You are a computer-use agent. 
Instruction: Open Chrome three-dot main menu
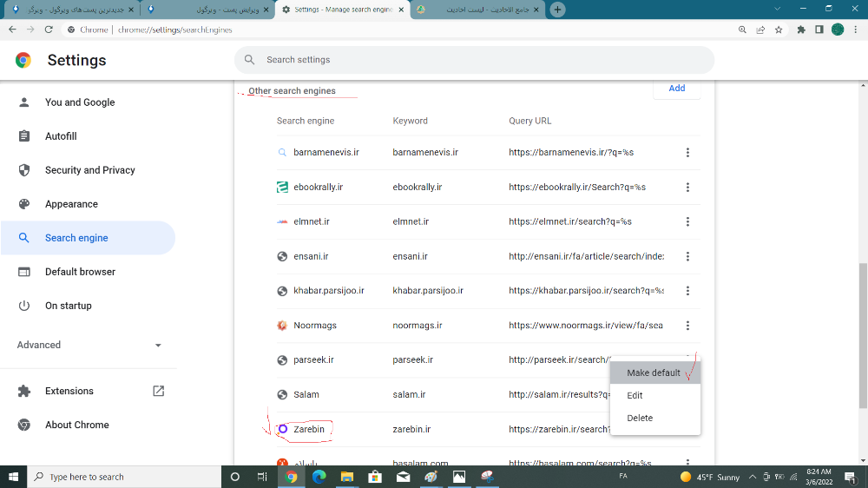point(856,30)
